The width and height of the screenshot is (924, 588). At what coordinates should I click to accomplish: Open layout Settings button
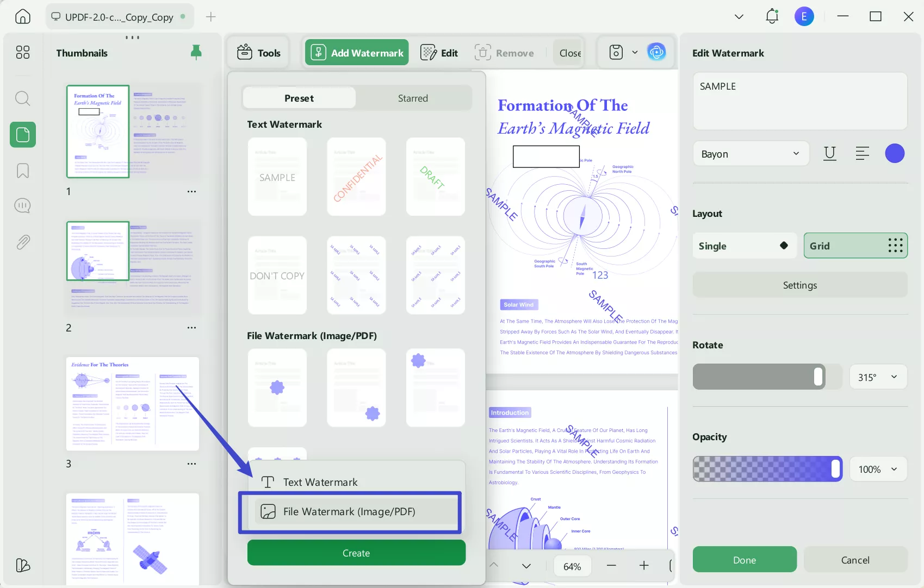(x=800, y=285)
